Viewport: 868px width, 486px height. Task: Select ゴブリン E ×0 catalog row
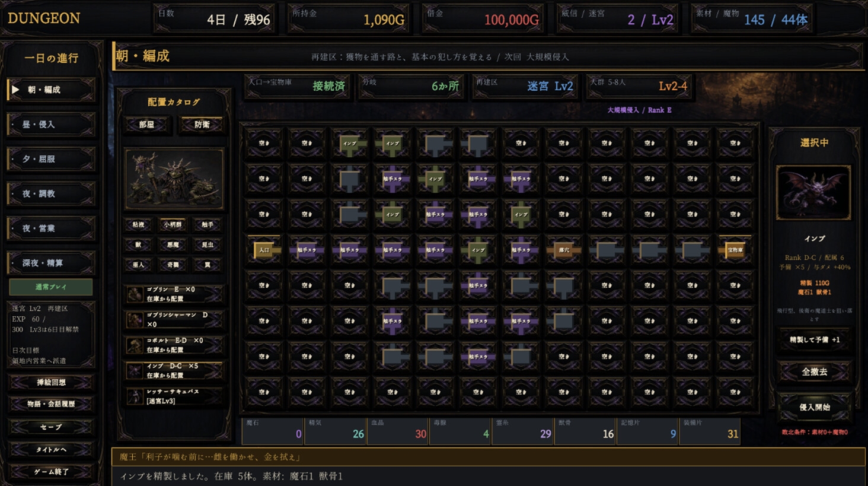pyautogui.click(x=174, y=294)
